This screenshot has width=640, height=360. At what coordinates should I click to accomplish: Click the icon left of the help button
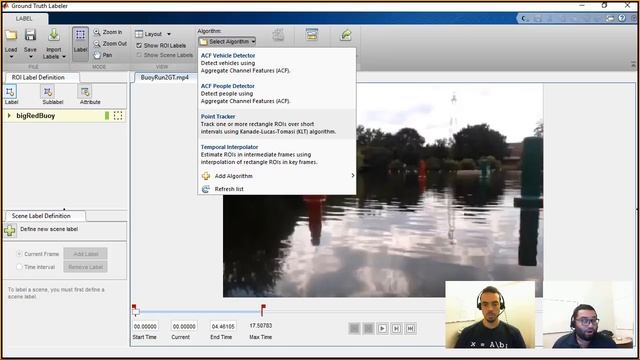click(610, 18)
